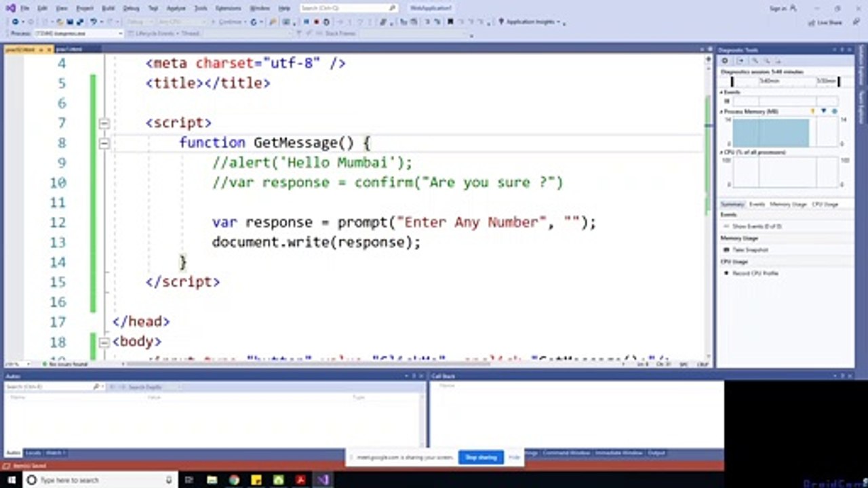Click the Undo toolbar icon
This screenshot has height=488, width=868.
point(93,22)
